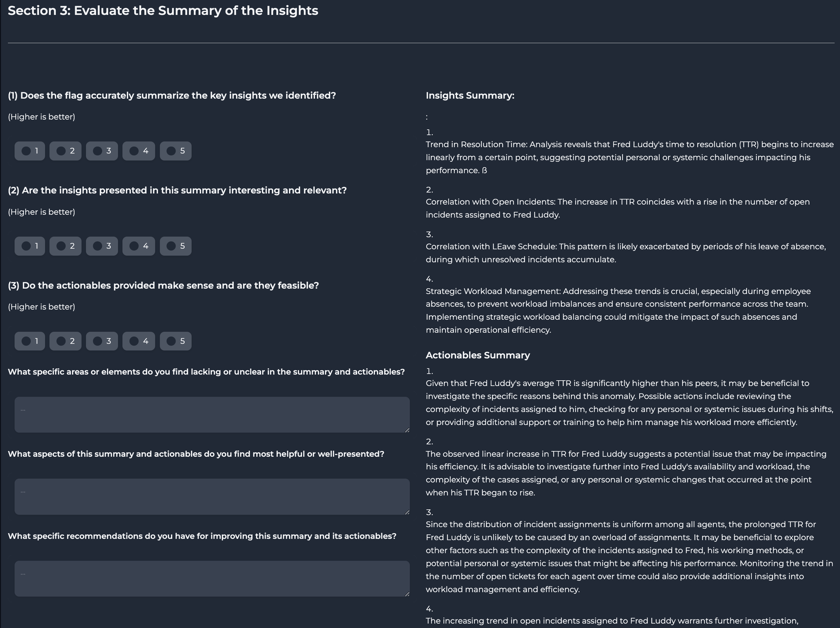Choose 5 for actionables feasibility question

pos(171,341)
